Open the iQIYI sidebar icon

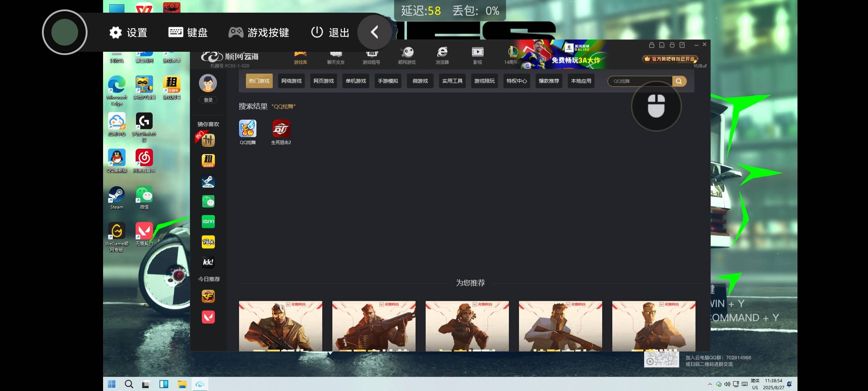208,222
